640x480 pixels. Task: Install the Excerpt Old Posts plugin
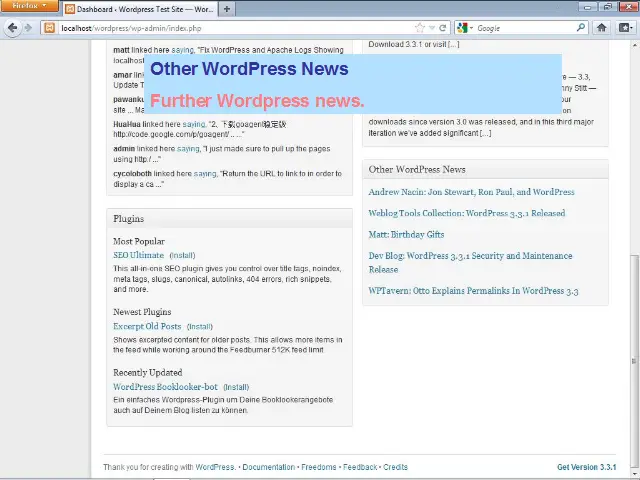200,327
